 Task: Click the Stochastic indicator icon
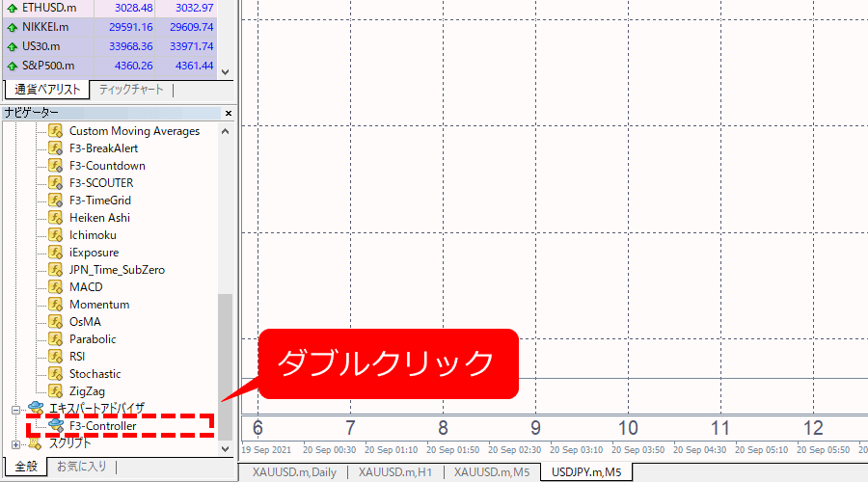pos(56,374)
